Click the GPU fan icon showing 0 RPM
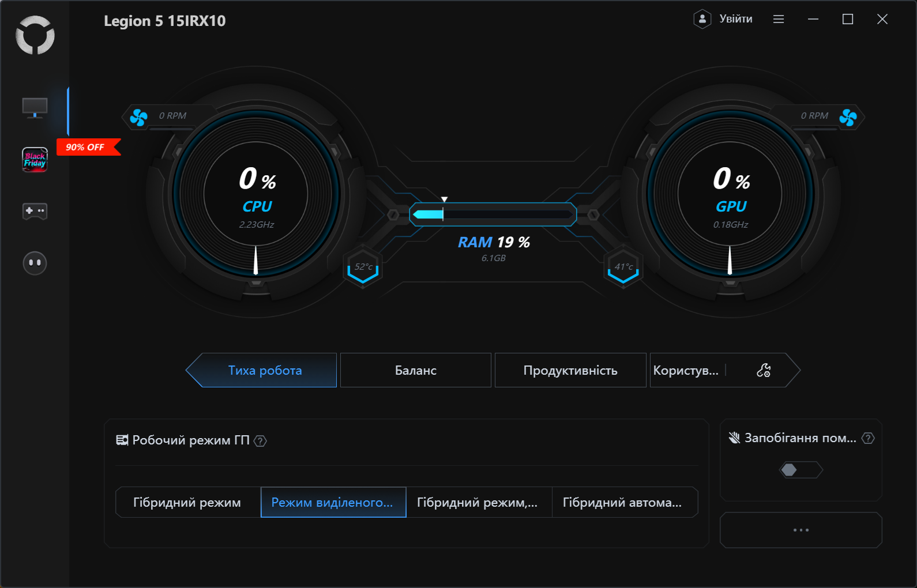Screen dimensions: 917x588 [848, 117]
